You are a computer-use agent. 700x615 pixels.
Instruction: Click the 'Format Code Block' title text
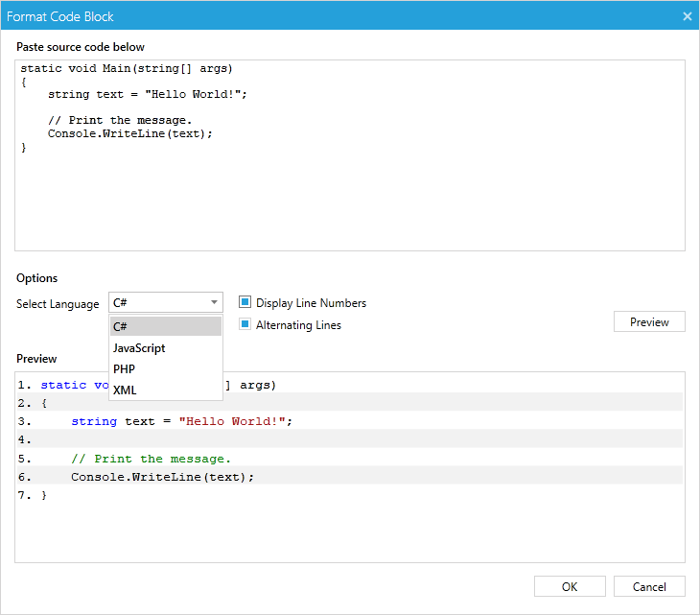(x=59, y=16)
